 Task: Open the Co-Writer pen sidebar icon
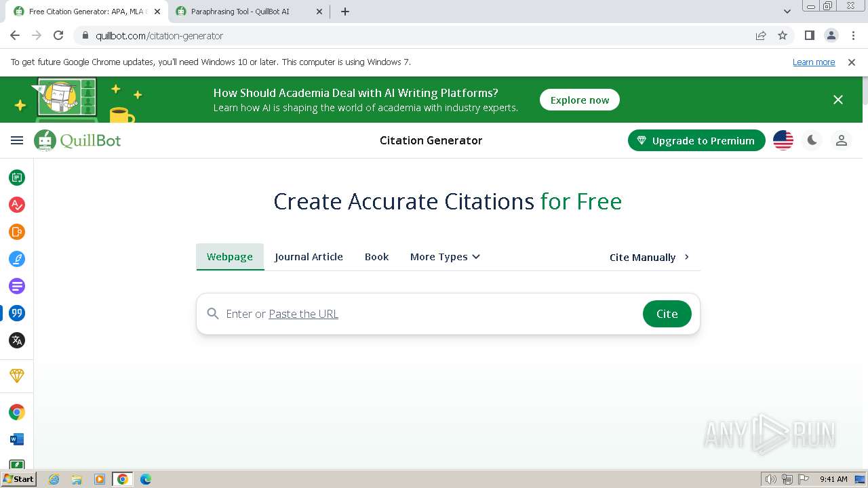17,259
